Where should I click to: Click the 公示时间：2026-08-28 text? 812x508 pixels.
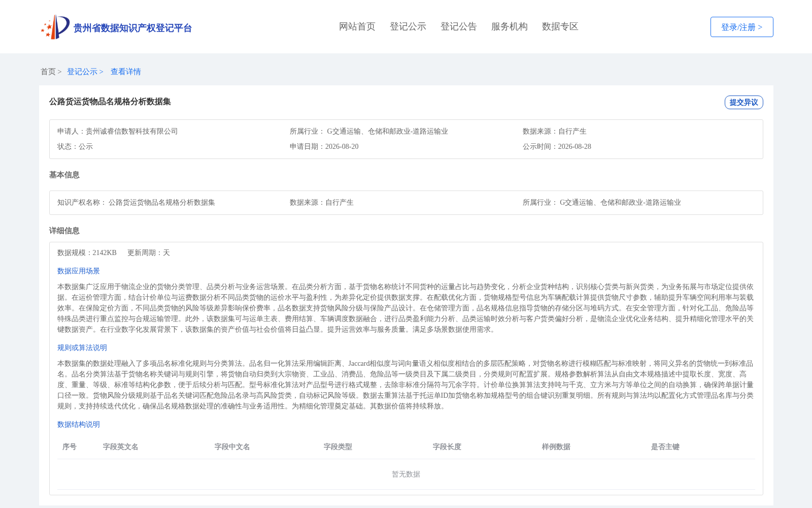point(557,146)
